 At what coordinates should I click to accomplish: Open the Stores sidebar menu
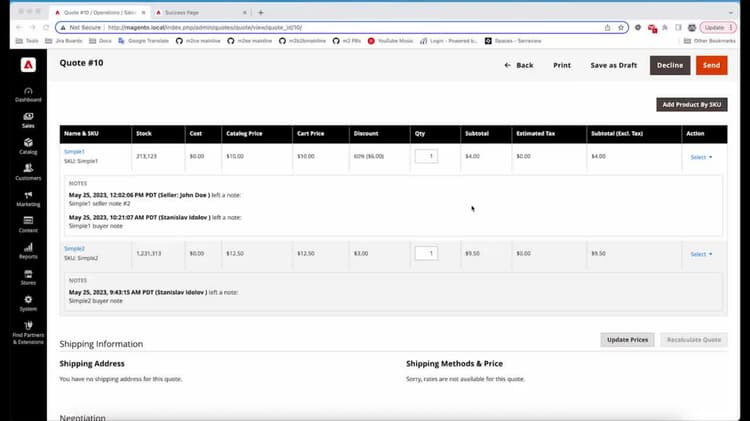[28, 277]
